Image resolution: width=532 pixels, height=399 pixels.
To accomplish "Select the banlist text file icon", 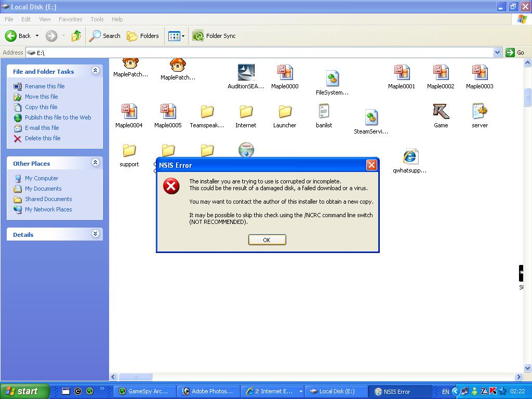I will point(324,112).
